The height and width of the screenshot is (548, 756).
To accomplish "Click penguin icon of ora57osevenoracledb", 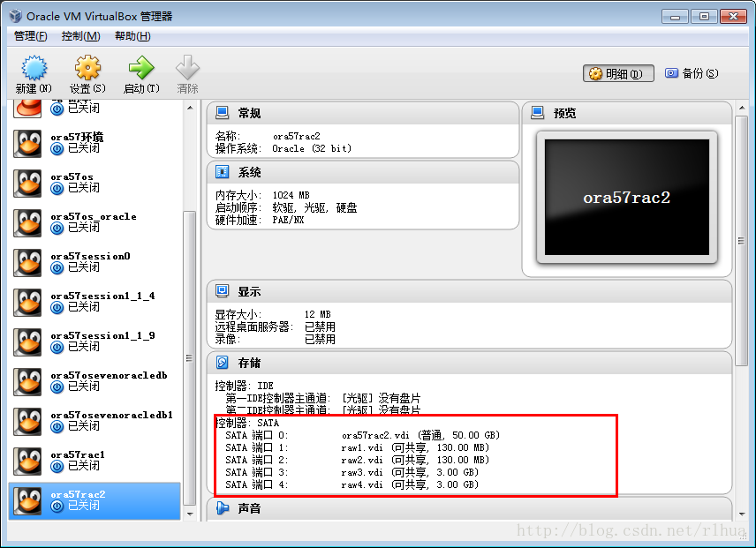I will click(27, 382).
